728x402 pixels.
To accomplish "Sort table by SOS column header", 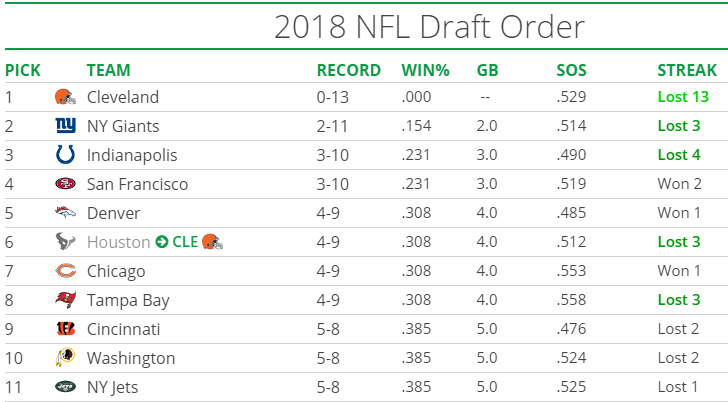I will [x=571, y=70].
